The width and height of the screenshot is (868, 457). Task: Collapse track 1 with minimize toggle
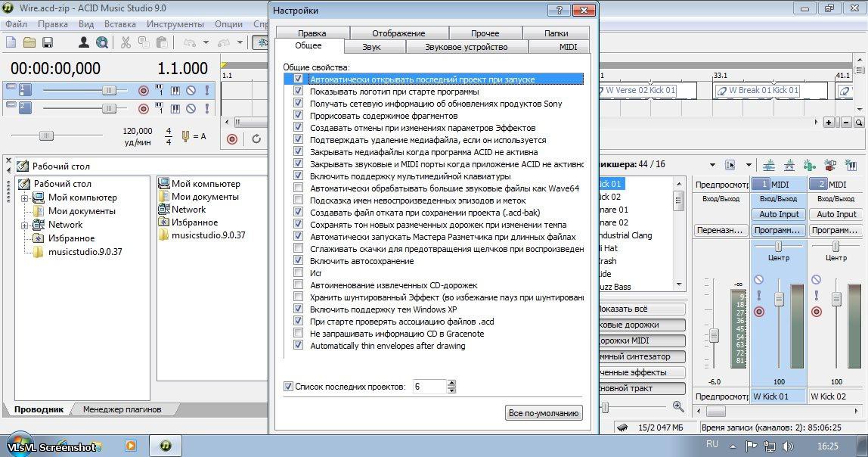11,86
